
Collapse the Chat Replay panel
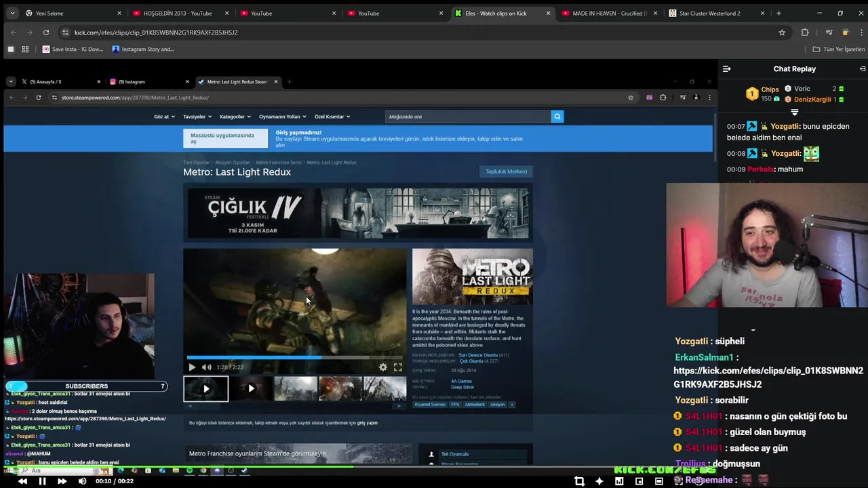(x=863, y=68)
